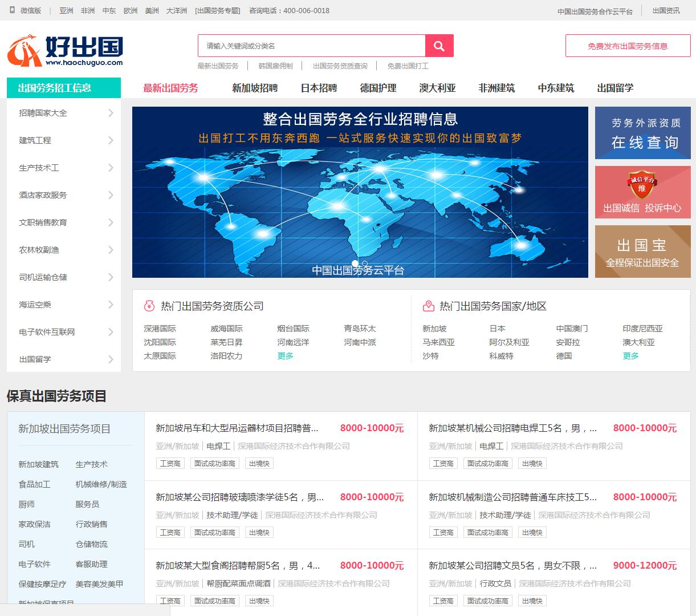Click the keyword search input field
This screenshot has width=696, height=616.
click(x=312, y=46)
